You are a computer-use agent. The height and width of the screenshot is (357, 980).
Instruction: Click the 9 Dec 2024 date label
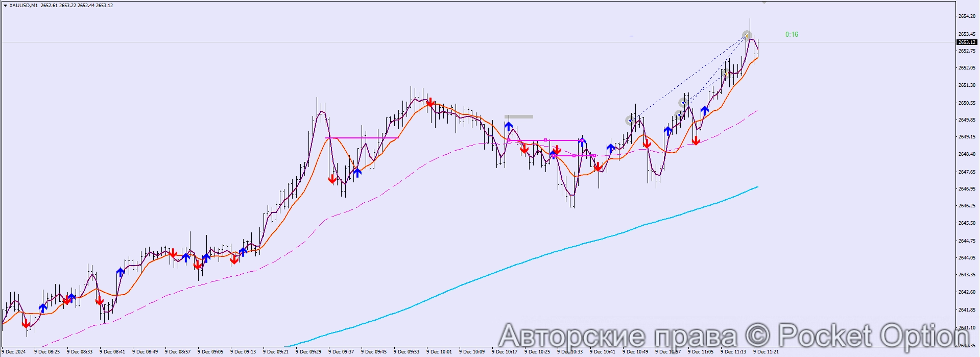[x=14, y=352]
